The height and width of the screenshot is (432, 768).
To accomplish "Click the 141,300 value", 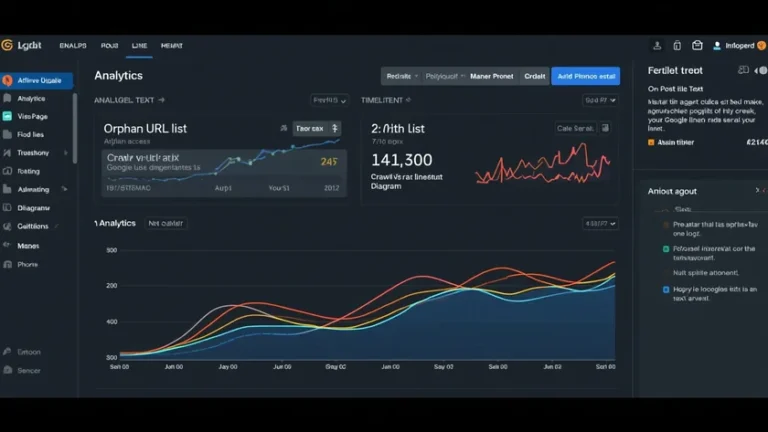I will coord(402,160).
